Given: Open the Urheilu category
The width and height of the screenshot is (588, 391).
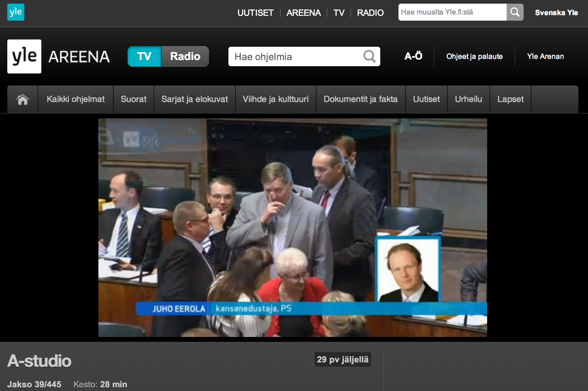Looking at the screenshot, I should pyautogui.click(x=469, y=99).
